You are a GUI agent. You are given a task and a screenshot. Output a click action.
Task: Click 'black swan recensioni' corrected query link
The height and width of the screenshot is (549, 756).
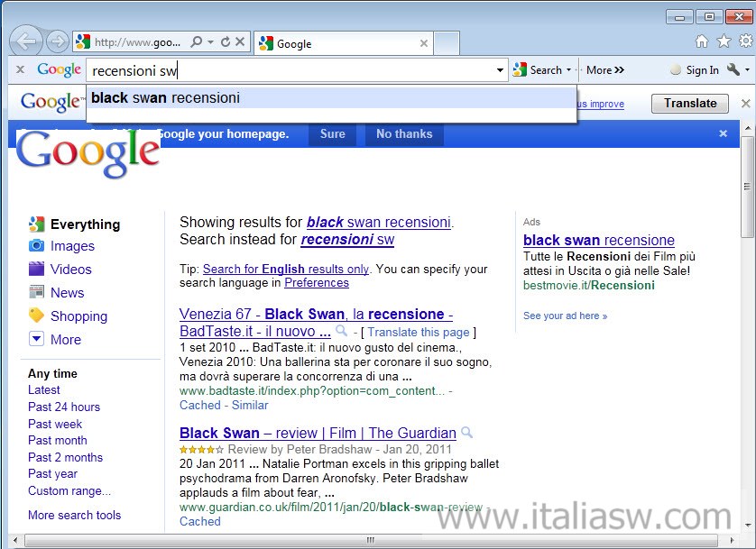tap(379, 222)
